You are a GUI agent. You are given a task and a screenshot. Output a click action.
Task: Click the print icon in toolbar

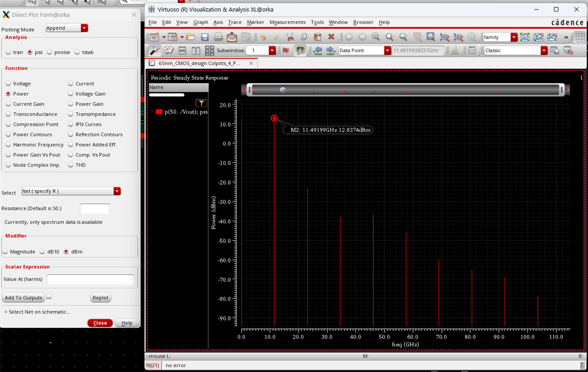coord(218,37)
